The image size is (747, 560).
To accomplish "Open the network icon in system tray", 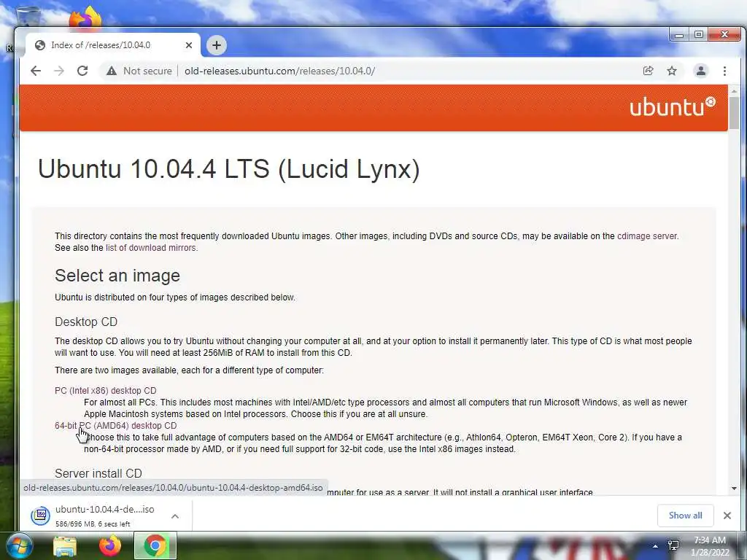I will point(673,545).
